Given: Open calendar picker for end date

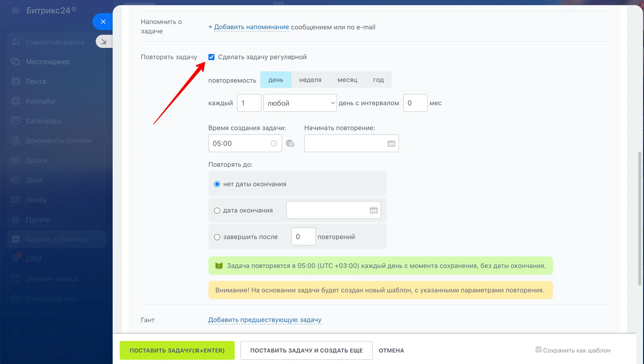Looking at the screenshot, I should [x=373, y=210].
